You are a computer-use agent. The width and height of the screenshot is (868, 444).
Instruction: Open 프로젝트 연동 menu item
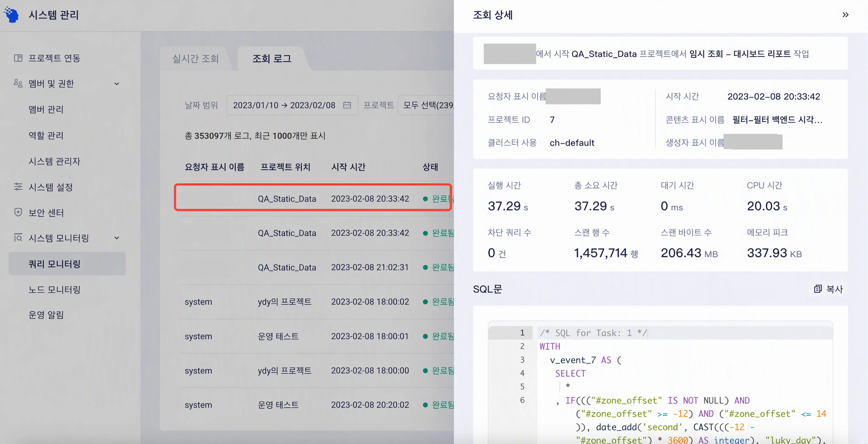(x=54, y=58)
